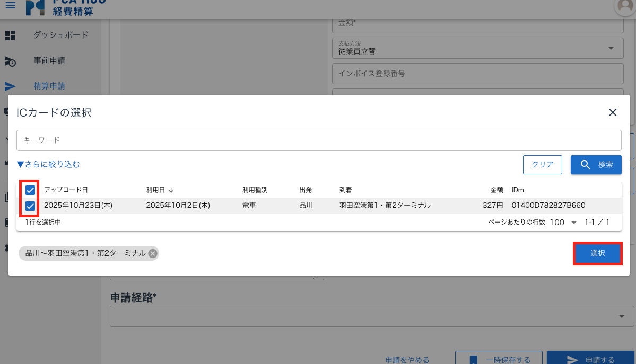Toggle the select-all header checkbox
This screenshot has height=364, width=636.
(x=30, y=190)
